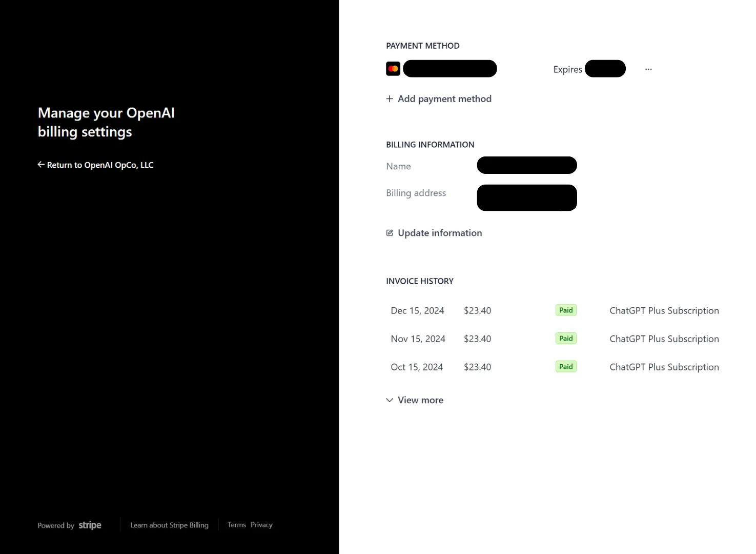Open the payment method overflow menu (…)
Image resolution: width=756 pixels, height=554 pixels.
click(x=648, y=68)
